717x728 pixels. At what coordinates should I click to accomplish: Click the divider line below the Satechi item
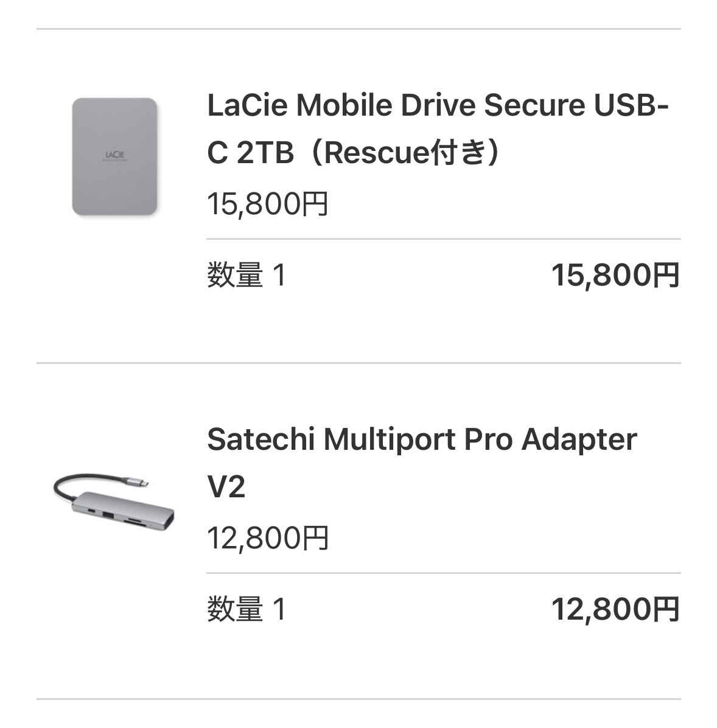pos(358,699)
